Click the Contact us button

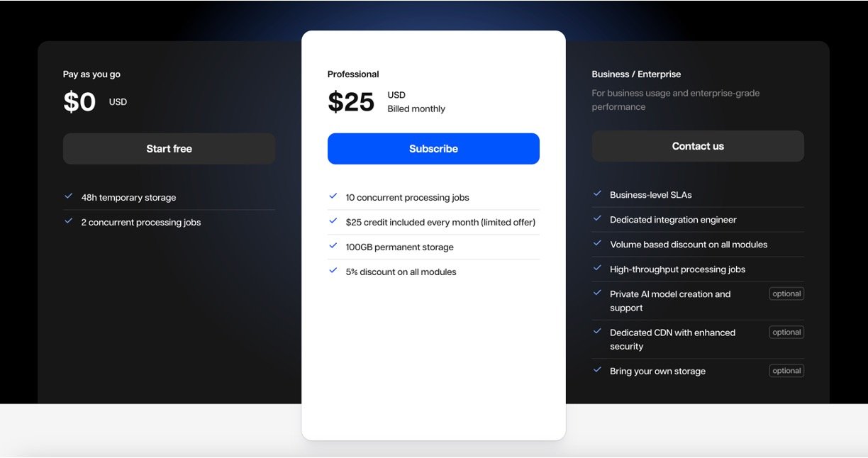pos(698,146)
